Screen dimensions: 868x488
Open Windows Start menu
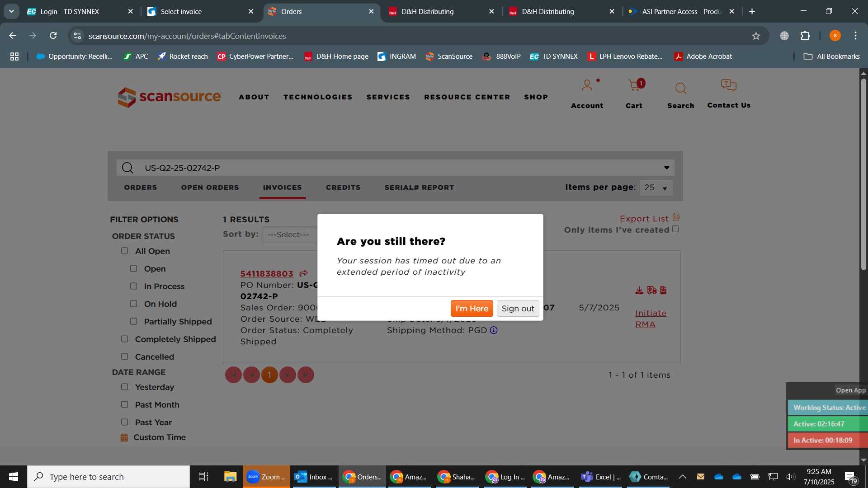(13, 477)
